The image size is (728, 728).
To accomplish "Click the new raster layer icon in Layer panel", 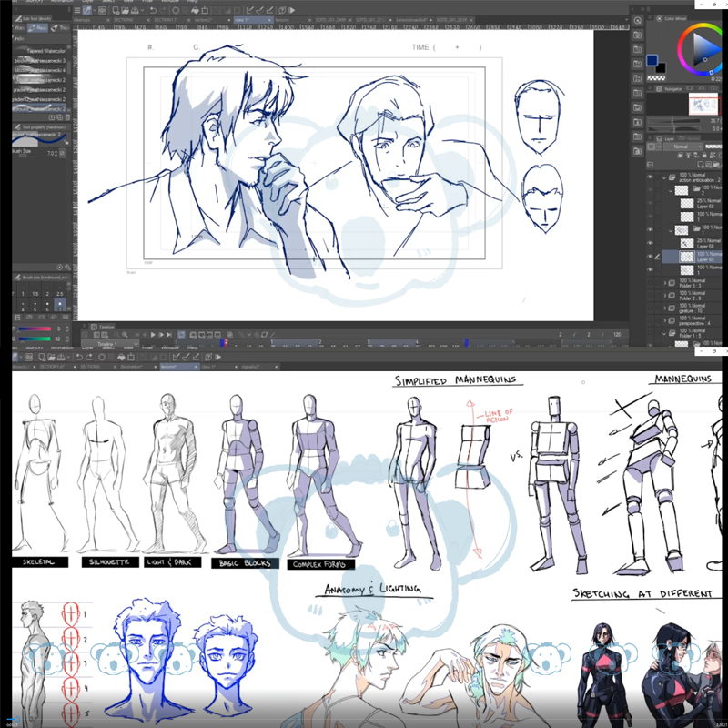I will [700, 165].
